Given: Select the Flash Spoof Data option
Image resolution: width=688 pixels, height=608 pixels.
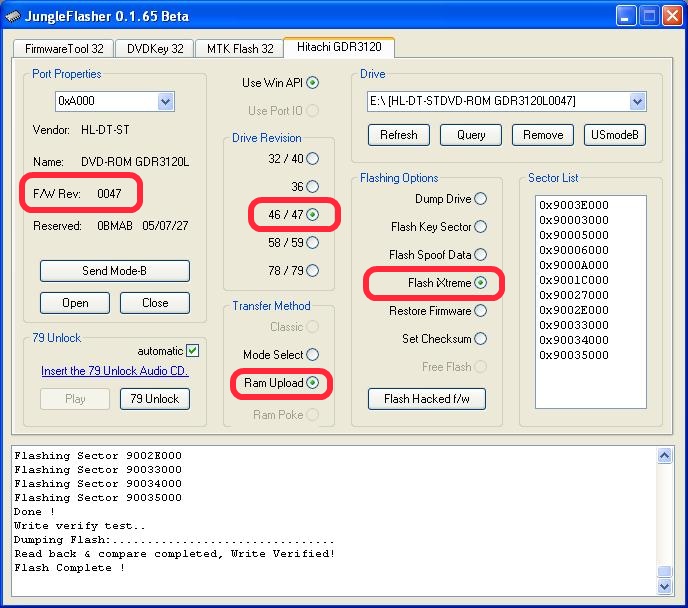Looking at the screenshot, I should click(x=480, y=254).
